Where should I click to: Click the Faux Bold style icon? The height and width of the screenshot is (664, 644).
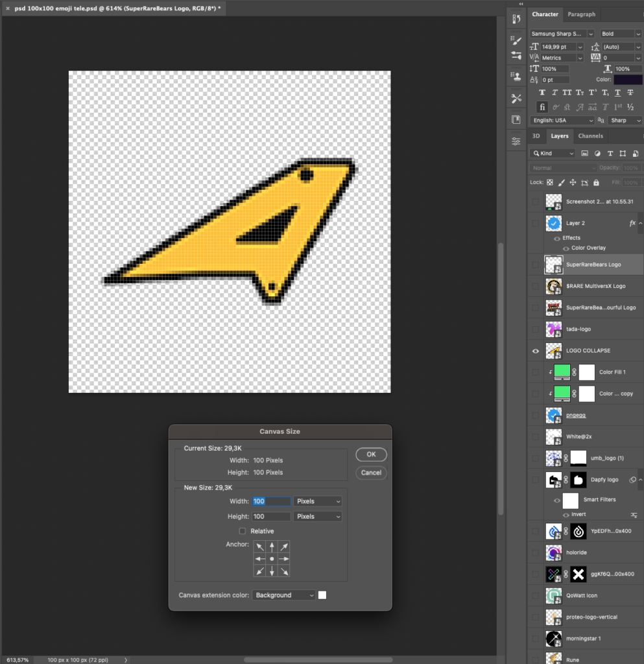tap(542, 93)
